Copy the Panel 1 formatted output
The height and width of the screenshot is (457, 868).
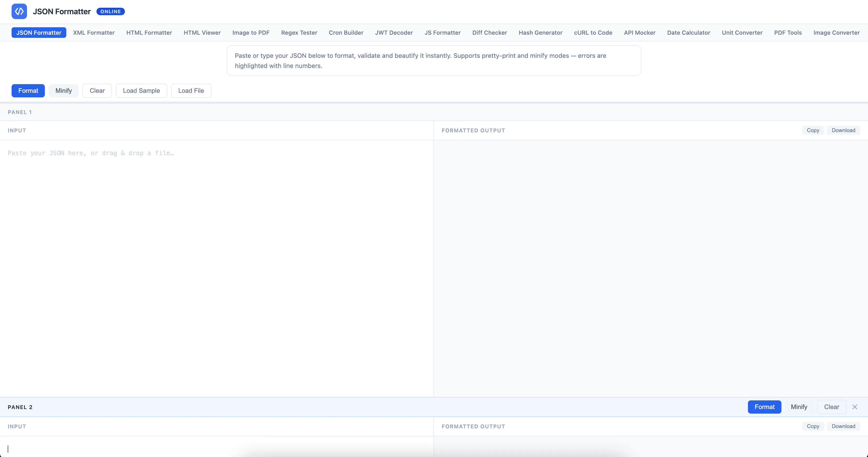click(x=813, y=130)
